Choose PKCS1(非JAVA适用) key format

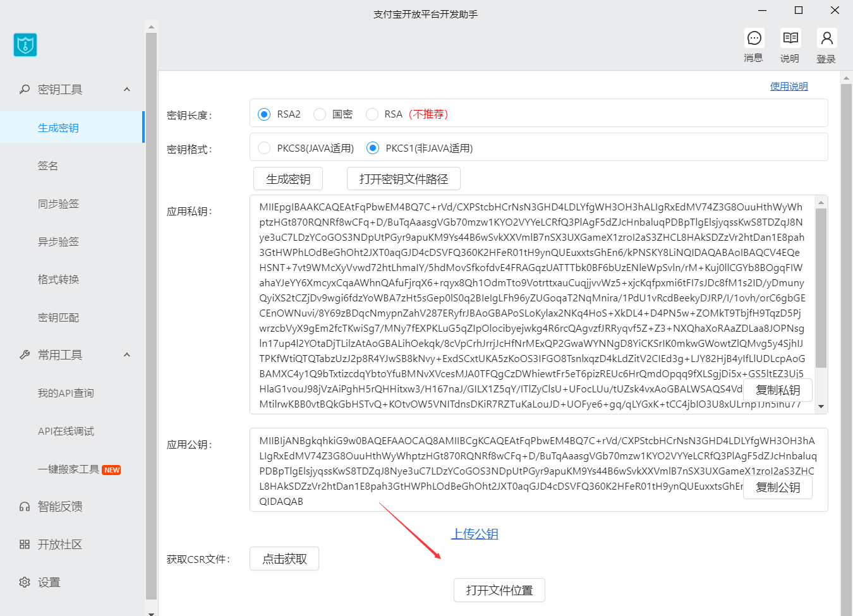coord(373,148)
